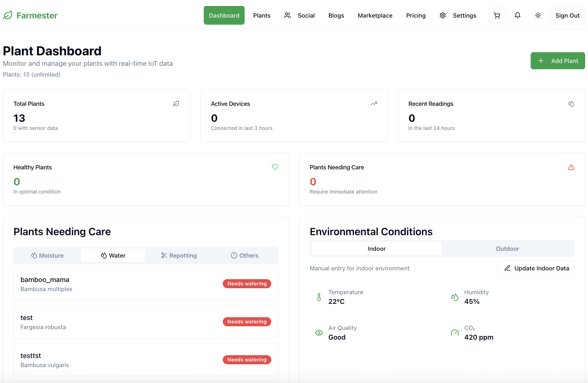This screenshot has height=383, width=588.
Task: Click the leaf icon in Total Plants card
Action: (x=176, y=104)
